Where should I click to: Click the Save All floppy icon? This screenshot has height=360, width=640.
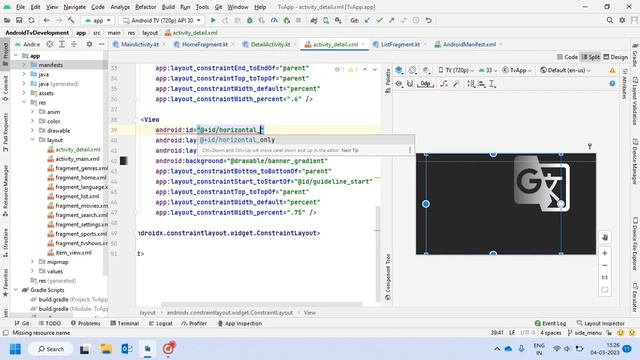coord(19,20)
